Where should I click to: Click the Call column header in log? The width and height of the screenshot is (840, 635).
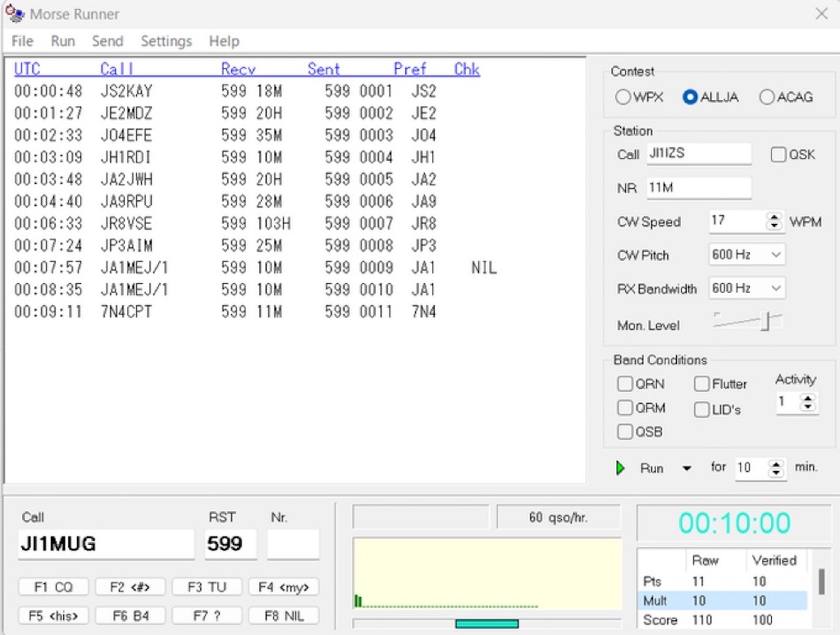coord(116,69)
